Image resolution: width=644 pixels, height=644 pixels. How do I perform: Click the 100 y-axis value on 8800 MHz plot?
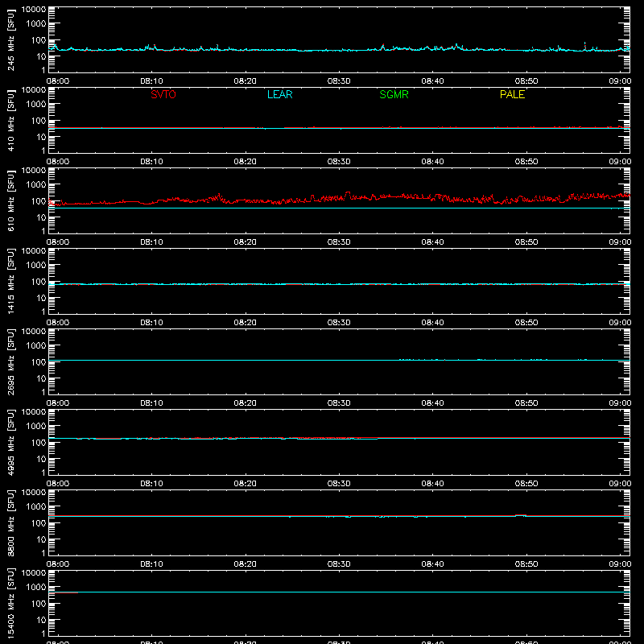pos(39,523)
